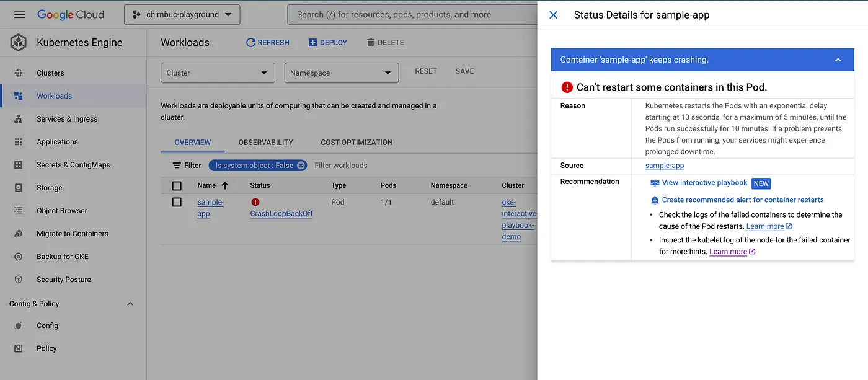
Task: Click the Refresh button
Action: [268, 43]
